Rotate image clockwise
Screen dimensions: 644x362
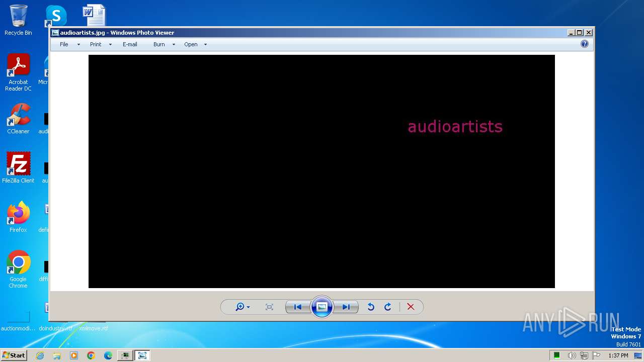(388, 307)
